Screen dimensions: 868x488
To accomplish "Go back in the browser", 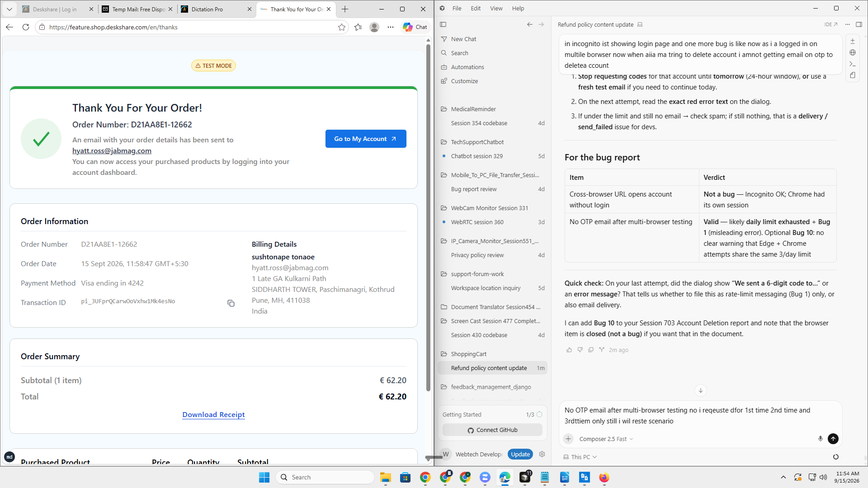I will coord(9,27).
